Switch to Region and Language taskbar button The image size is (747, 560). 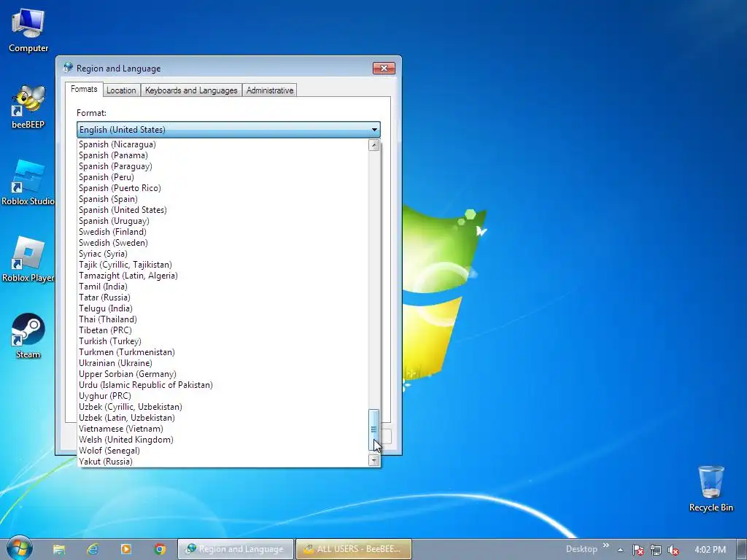(236, 549)
